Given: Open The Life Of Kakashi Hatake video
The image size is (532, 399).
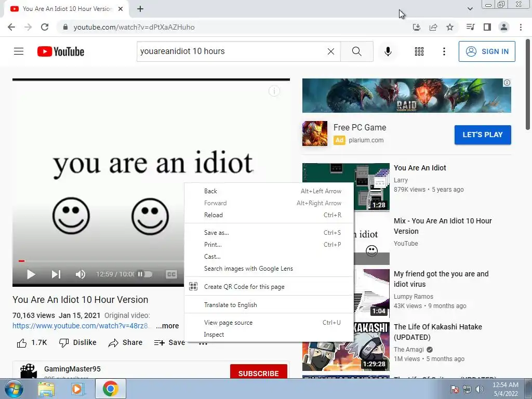Looking at the screenshot, I should pos(437,332).
